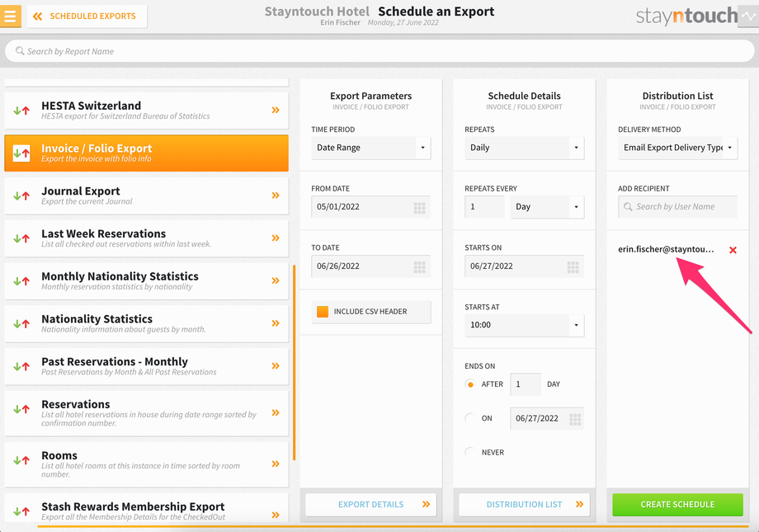Select Past Reservations - Monthly report

146,366
